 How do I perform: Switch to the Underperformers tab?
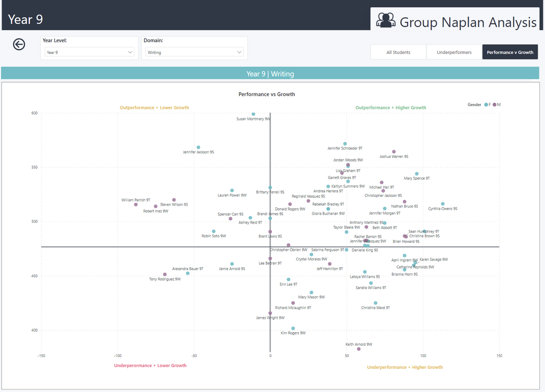point(454,52)
